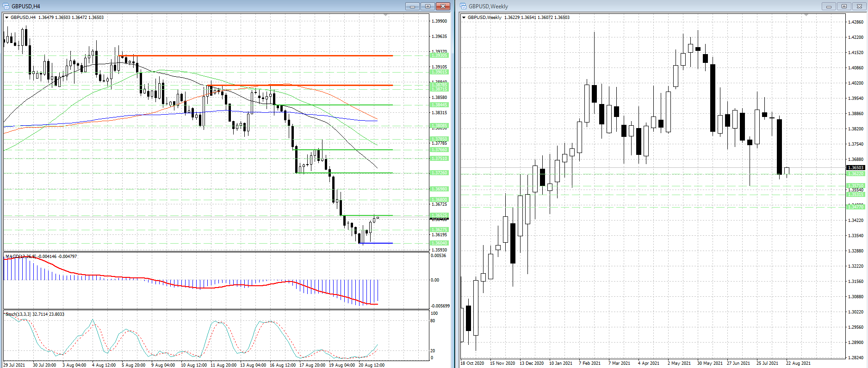The image size is (868, 368).
Task: Click the grey chart shift marker in H4 chart
Action: [x=385, y=15]
